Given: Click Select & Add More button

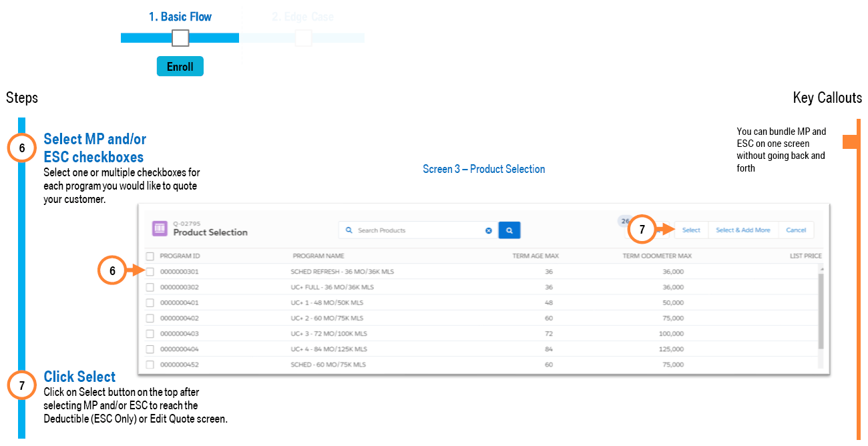Looking at the screenshot, I should pos(742,230).
